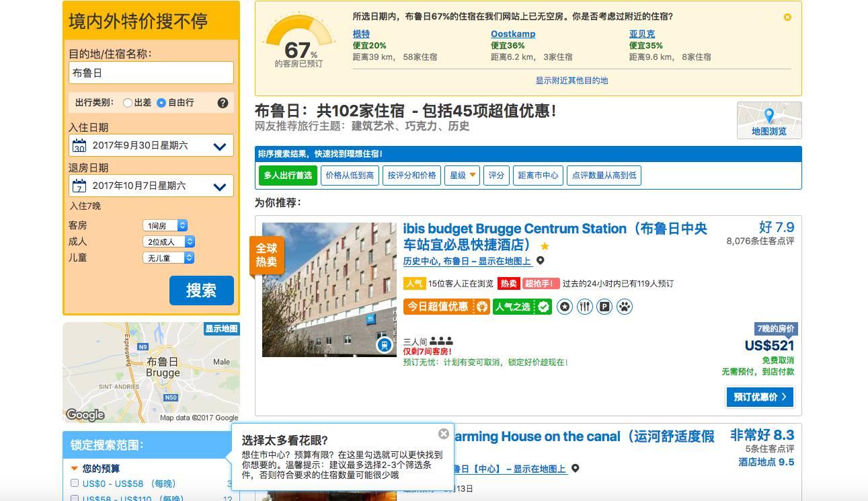Expand the check-in date dropdown
This screenshot has height=501, width=868.
point(219,146)
